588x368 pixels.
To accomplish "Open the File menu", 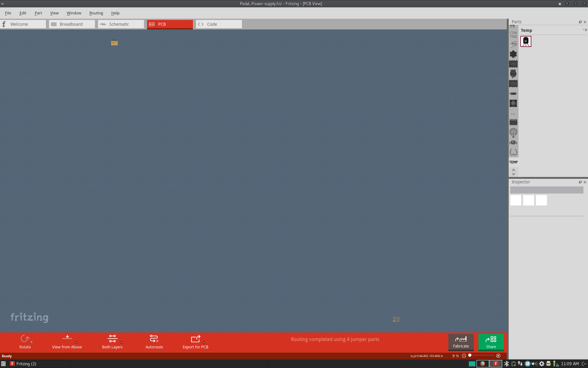I will 8,13.
